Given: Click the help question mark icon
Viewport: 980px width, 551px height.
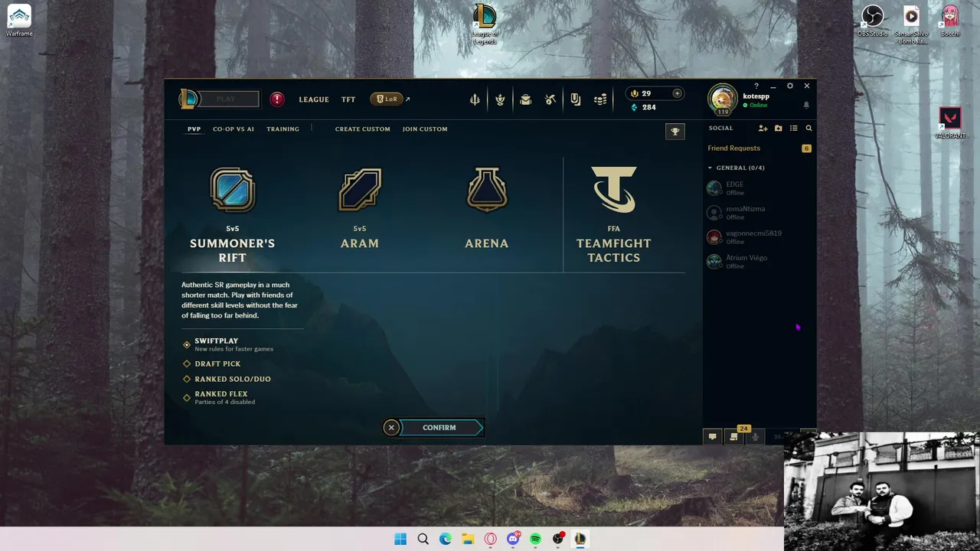Looking at the screenshot, I should [x=756, y=86].
